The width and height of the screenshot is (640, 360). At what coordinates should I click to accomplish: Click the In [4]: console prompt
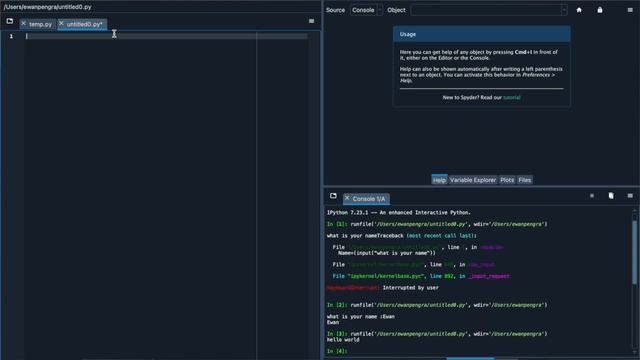point(337,351)
